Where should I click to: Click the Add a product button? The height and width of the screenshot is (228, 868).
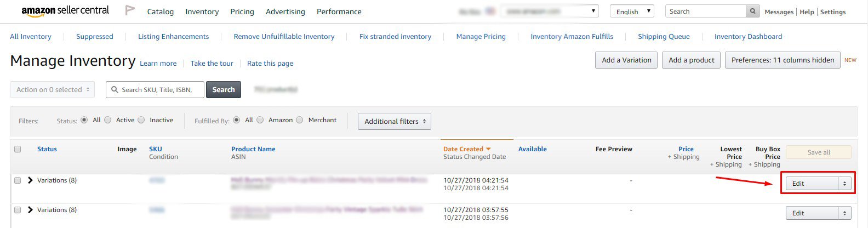pos(691,60)
